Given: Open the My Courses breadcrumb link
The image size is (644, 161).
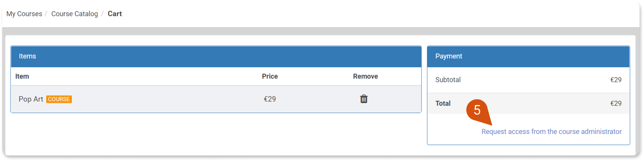Looking at the screenshot, I should coord(24,14).
